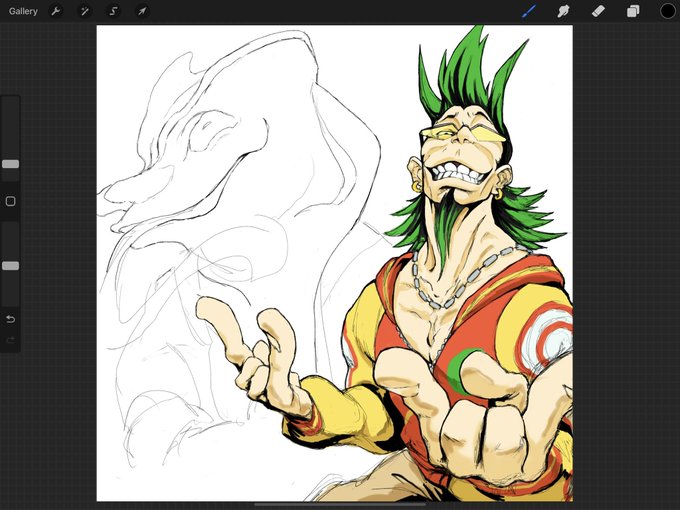Select the Smudge tool

563,11
